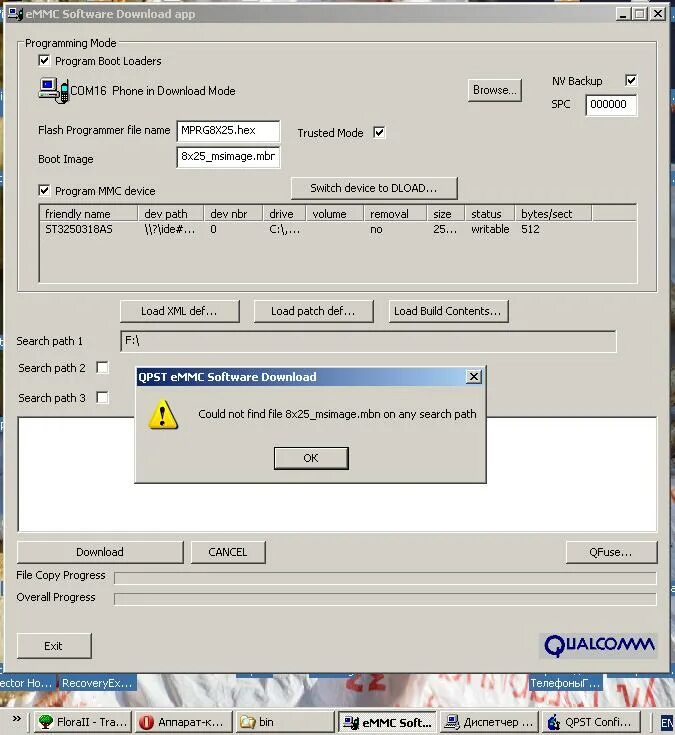
Task: Enable Search path 3 checkbox
Action: tap(102, 398)
